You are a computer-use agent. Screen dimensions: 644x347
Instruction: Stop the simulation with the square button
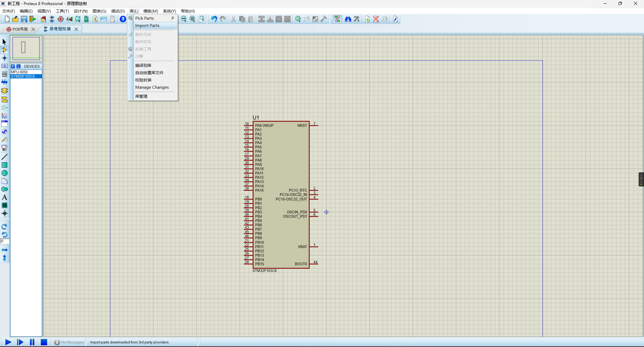click(44, 342)
